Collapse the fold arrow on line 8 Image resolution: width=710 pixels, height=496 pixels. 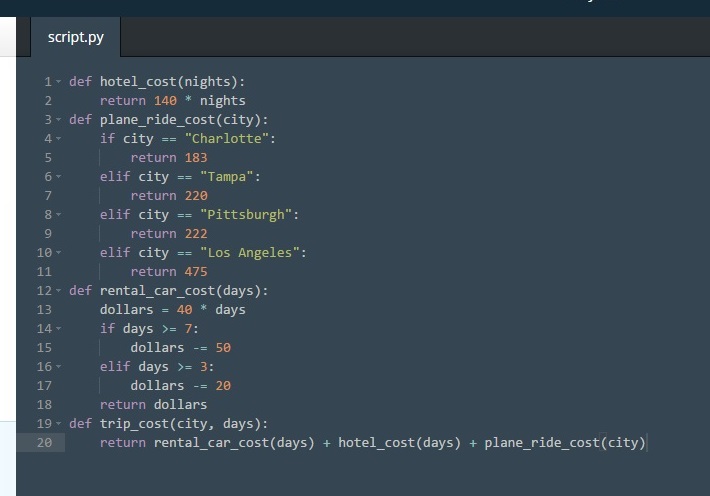pyautogui.click(x=59, y=215)
